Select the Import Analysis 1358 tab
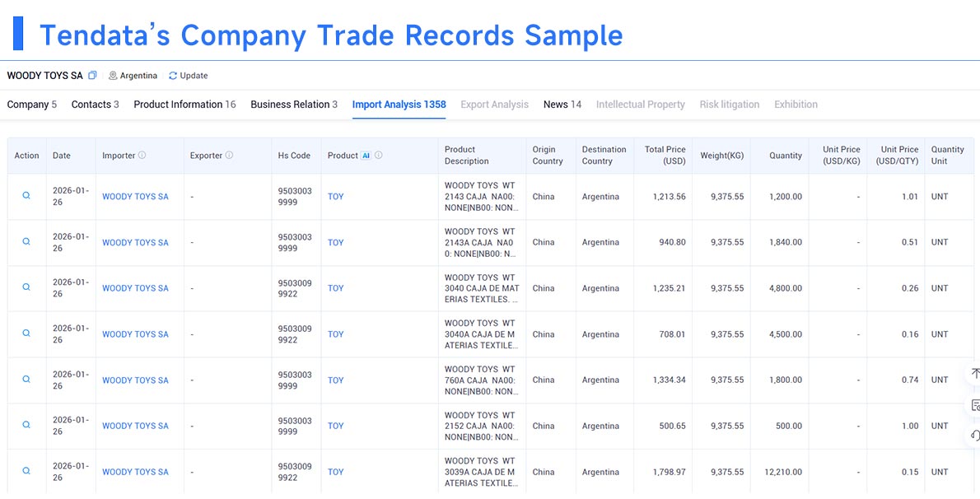 click(399, 105)
